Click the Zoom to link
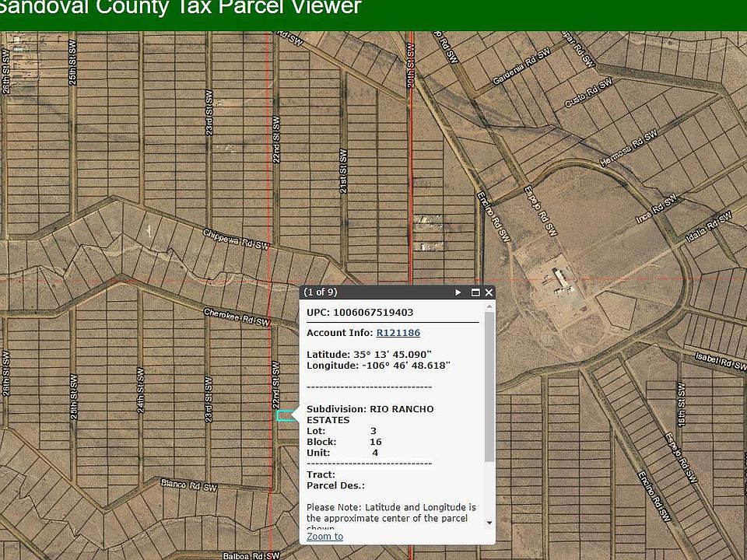The height and width of the screenshot is (560, 747). tap(324, 537)
